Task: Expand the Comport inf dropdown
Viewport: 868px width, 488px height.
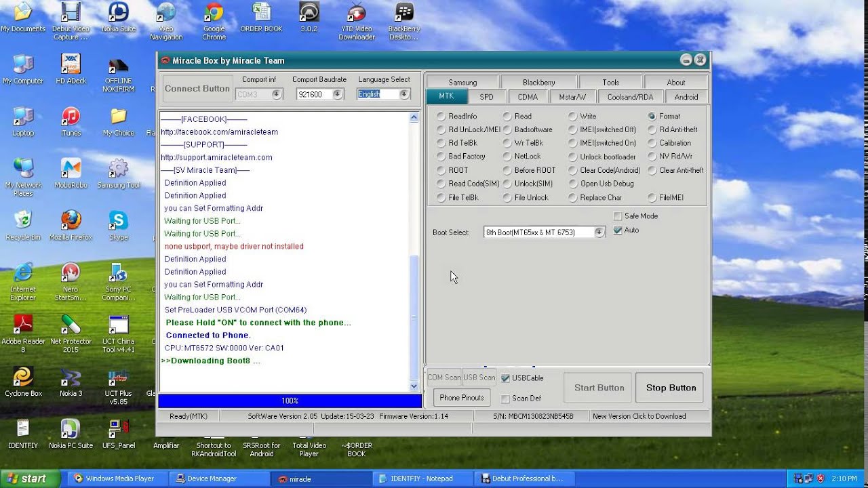Action: pyautogui.click(x=277, y=94)
